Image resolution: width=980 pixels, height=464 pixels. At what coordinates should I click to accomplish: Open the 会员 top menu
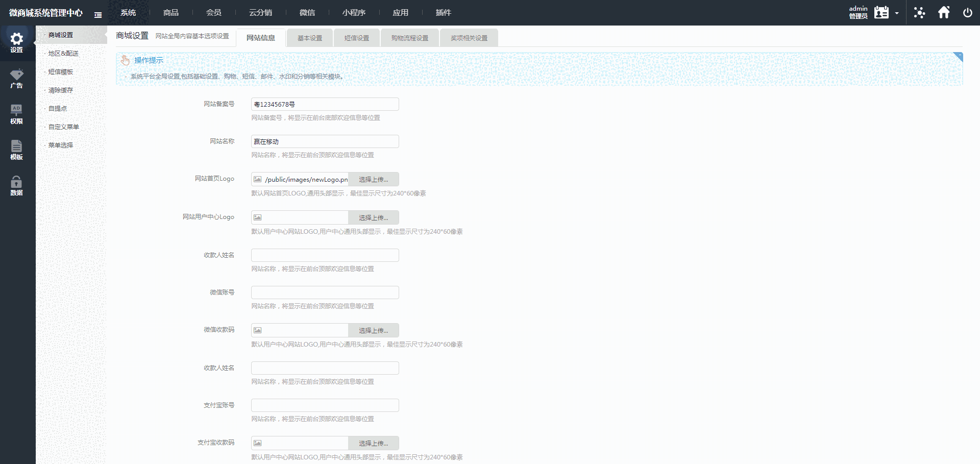pyautogui.click(x=214, y=12)
